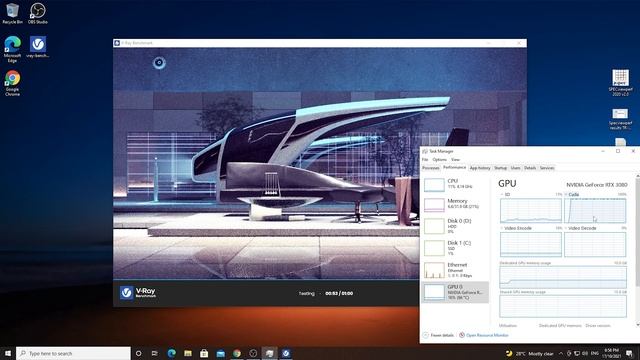
Task: Open the Specviewperf results desktop file
Action: pyautogui.click(x=620, y=119)
